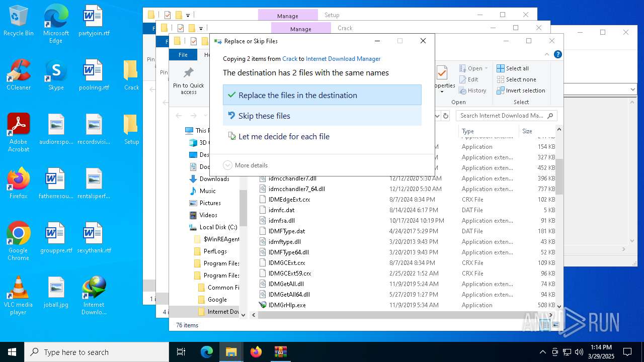The width and height of the screenshot is (644, 362).
Task: Refresh the current folder view
Action: point(446,116)
